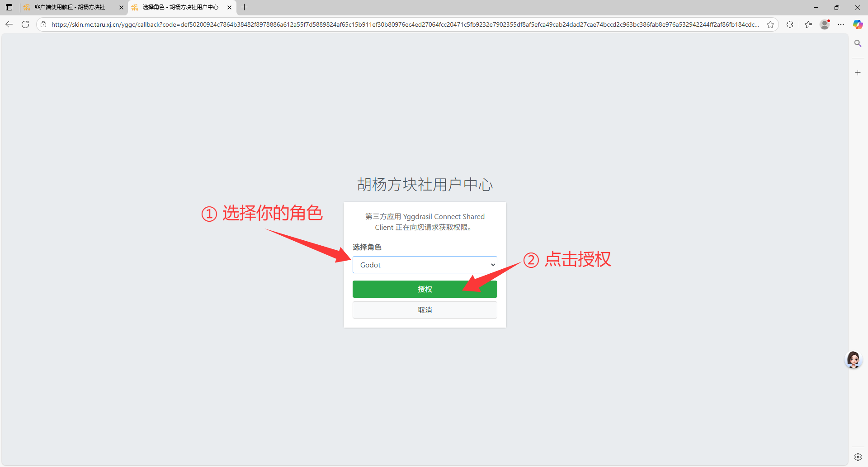
Task: Bookmark this page with the star icon
Action: tap(770, 24)
